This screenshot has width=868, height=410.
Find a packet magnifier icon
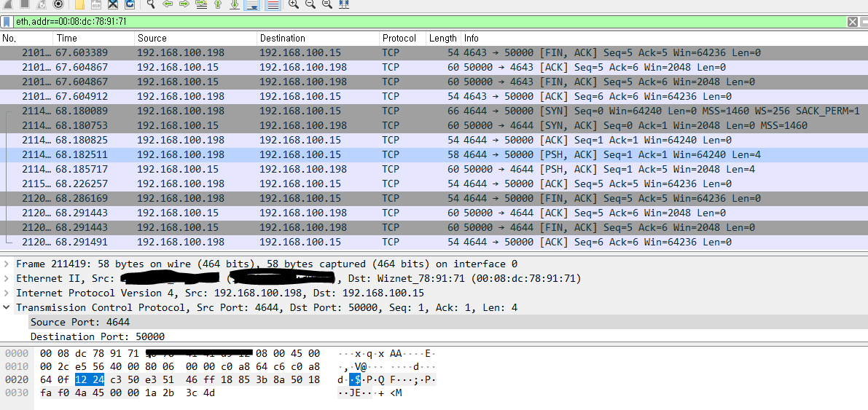tap(151, 4)
